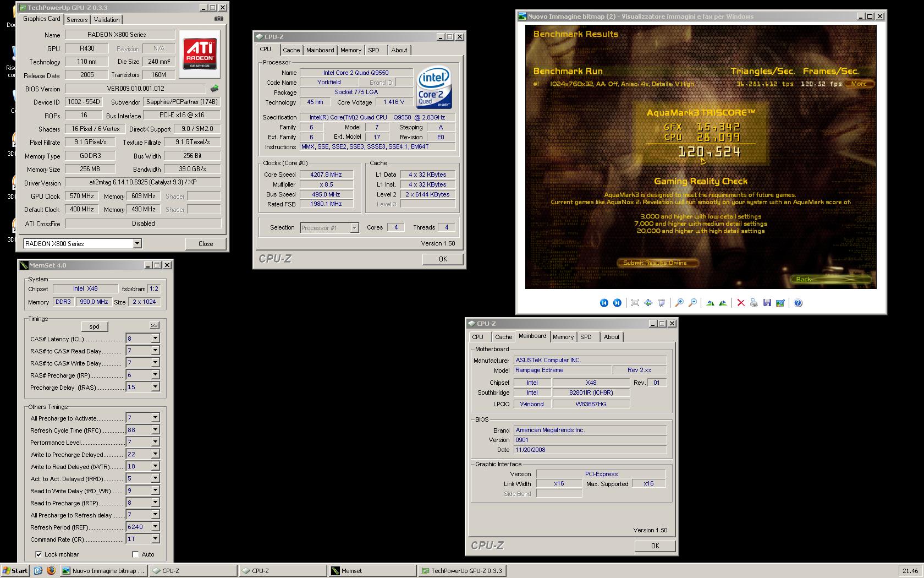Click Best Fit icon in image viewer
This screenshot has width=924, height=578.
pyautogui.click(x=635, y=303)
